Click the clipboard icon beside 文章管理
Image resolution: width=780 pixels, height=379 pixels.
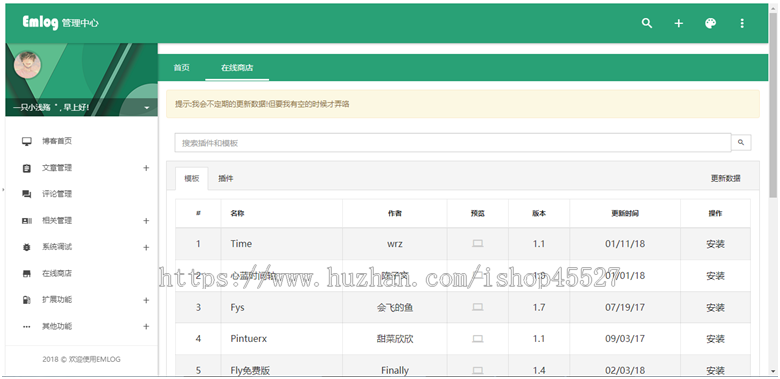click(x=27, y=169)
